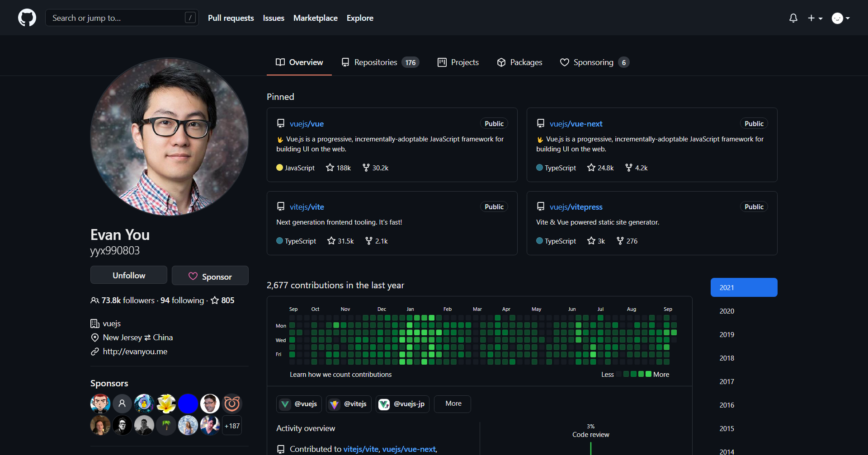Open the vuejs/vue repository link
This screenshot has height=455, width=868.
[x=307, y=124]
